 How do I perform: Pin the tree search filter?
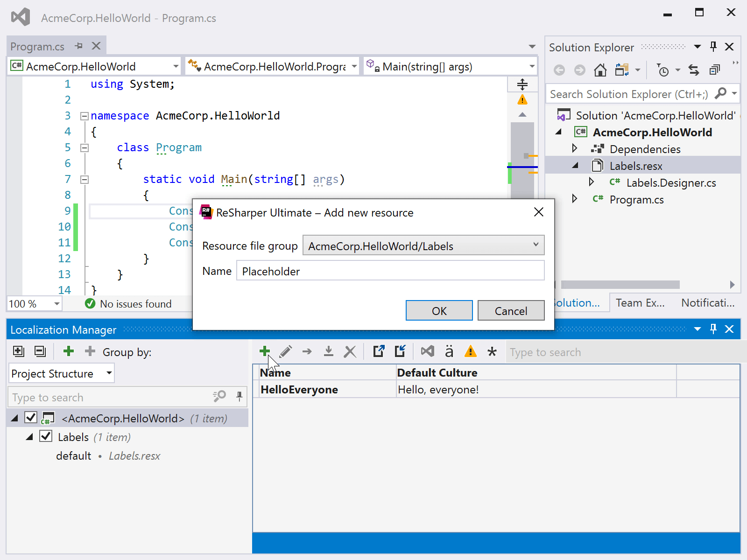point(239,397)
